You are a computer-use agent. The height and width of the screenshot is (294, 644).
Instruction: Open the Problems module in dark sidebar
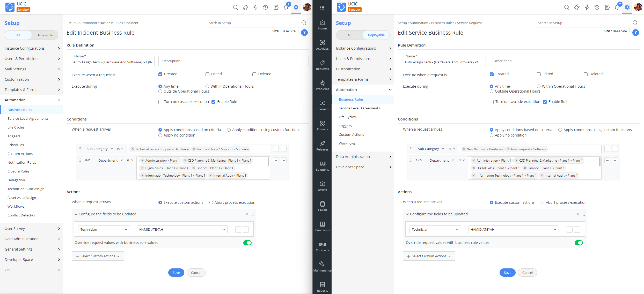click(322, 85)
